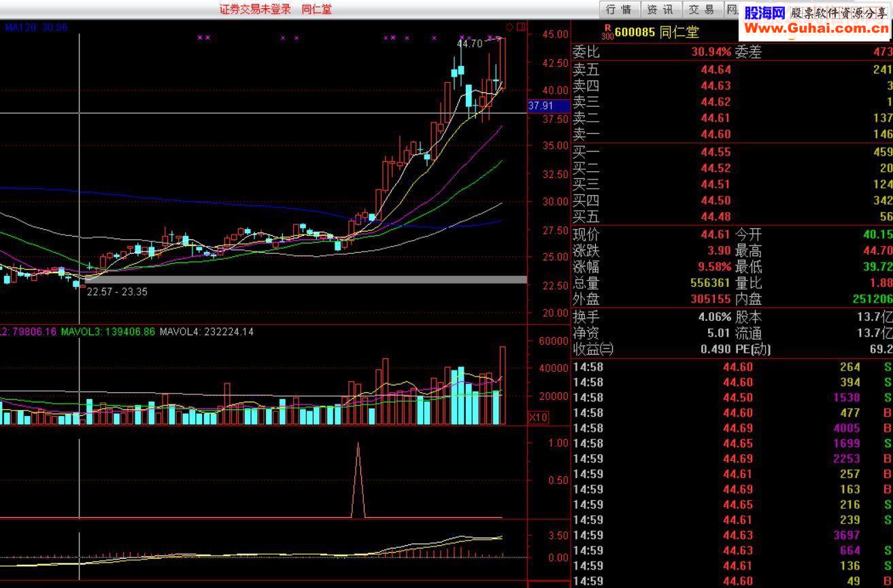Select the 卖一 price 44.60

click(715, 135)
